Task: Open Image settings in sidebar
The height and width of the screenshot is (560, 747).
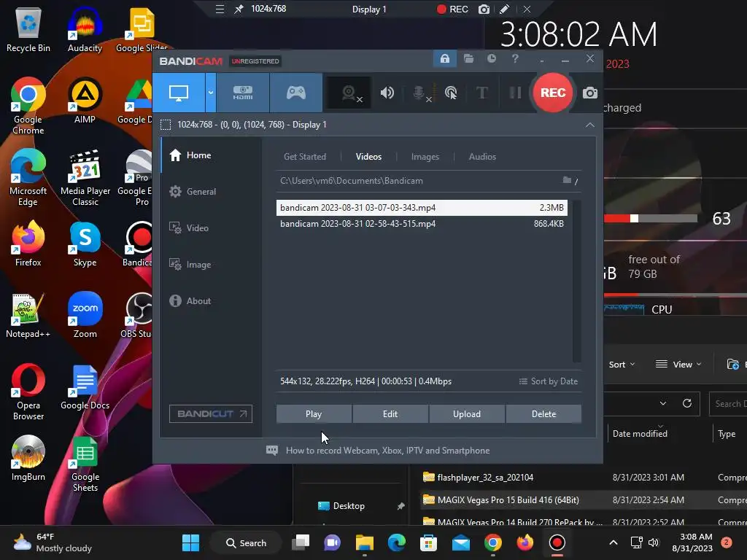Action: (211, 265)
